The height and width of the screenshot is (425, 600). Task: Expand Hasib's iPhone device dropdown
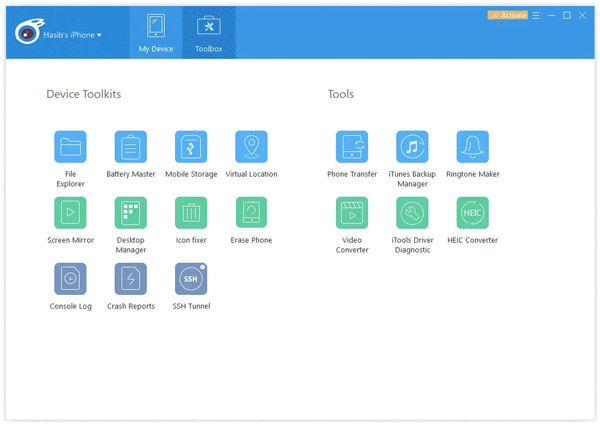(x=72, y=35)
